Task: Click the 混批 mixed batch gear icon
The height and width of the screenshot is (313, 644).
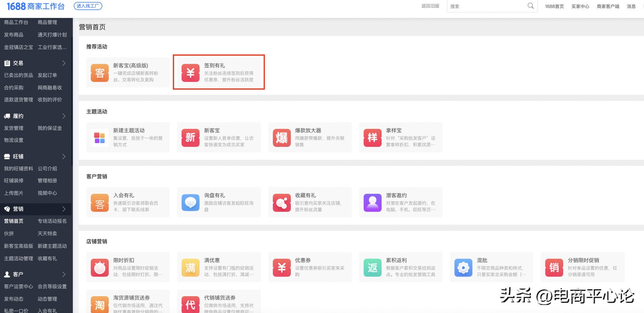Action: (x=463, y=267)
